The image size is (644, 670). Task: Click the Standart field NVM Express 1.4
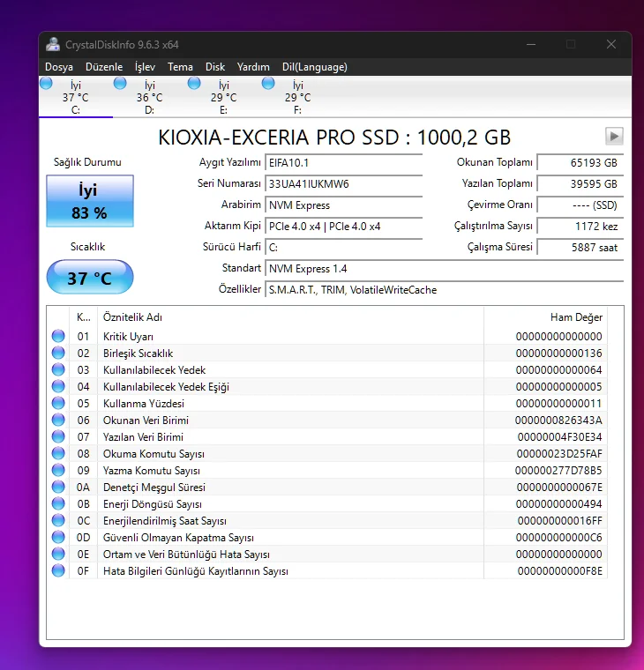(x=444, y=268)
